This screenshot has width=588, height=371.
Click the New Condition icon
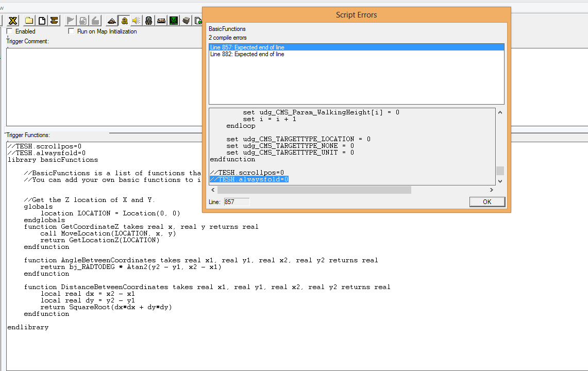click(83, 21)
